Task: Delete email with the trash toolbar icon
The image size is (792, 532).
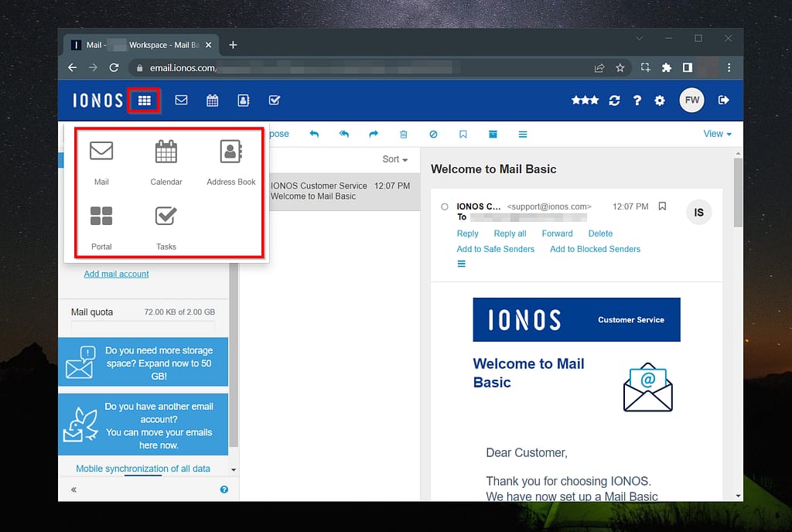Action: (x=404, y=135)
